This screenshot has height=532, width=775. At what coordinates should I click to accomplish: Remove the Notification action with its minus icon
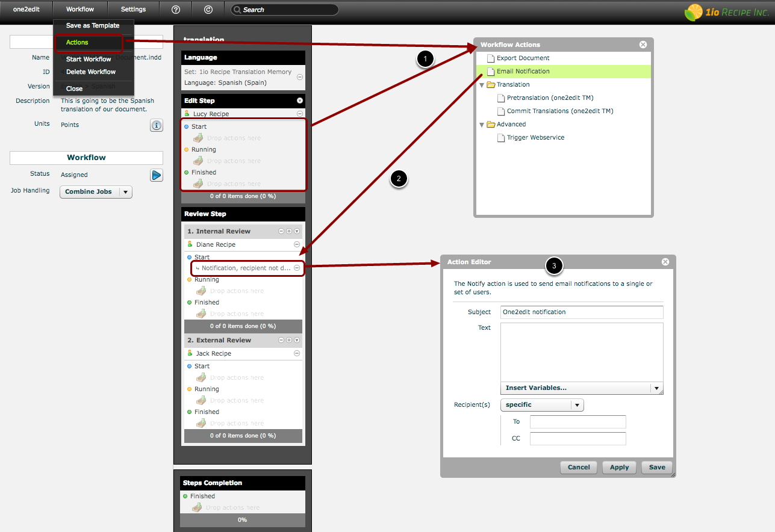(x=297, y=268)
